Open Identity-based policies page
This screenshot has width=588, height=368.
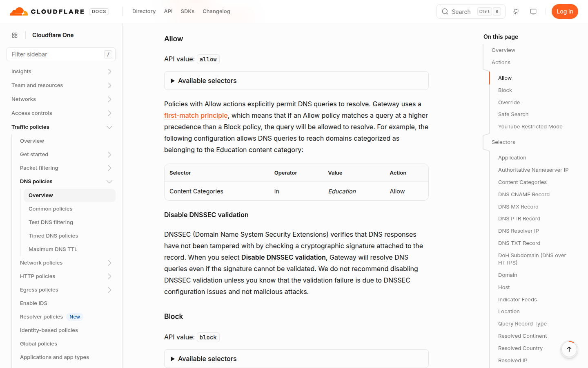pos(49,330)
